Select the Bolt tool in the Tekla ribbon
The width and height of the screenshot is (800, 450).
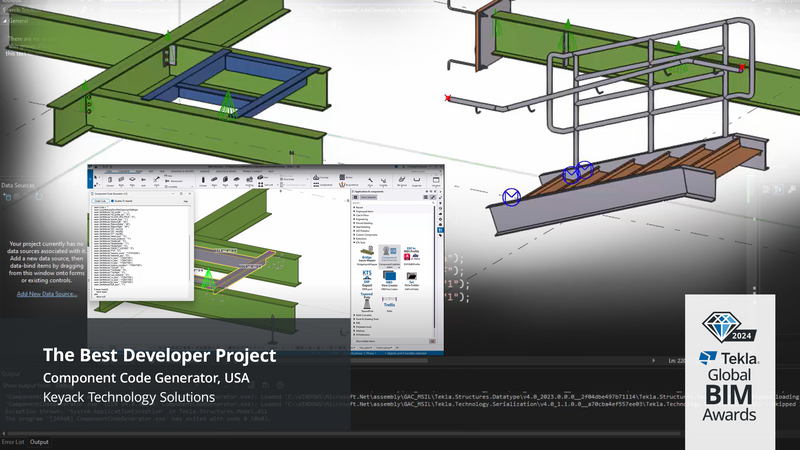pos(143,182)
